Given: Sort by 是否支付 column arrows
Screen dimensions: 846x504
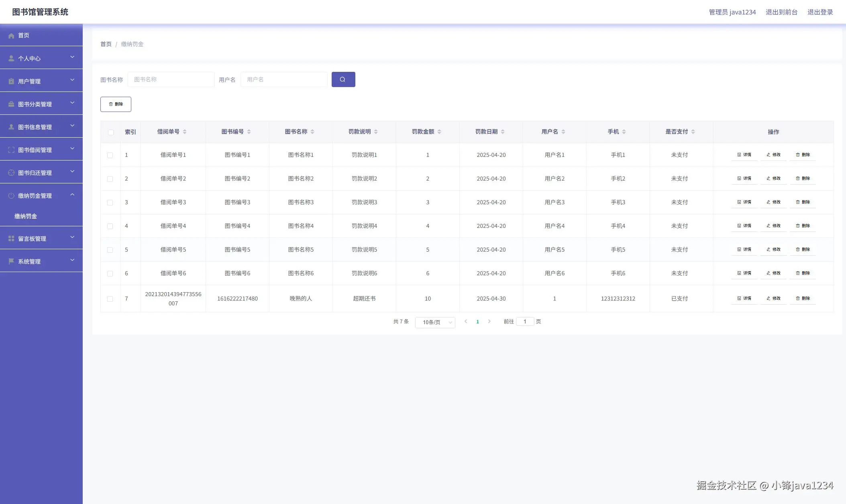Looking at the screenshot, I should point(693,132).
